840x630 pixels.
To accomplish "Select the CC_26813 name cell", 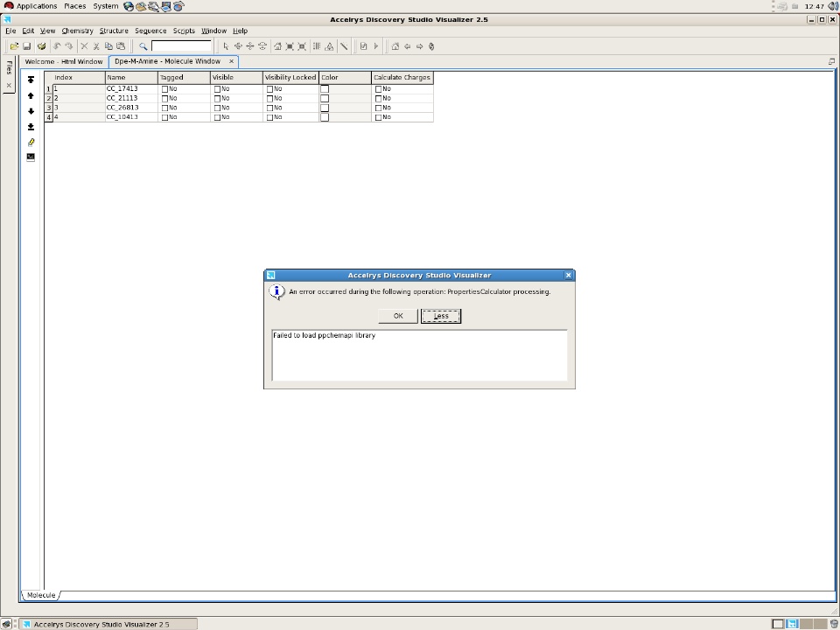I will coord(131,108).
